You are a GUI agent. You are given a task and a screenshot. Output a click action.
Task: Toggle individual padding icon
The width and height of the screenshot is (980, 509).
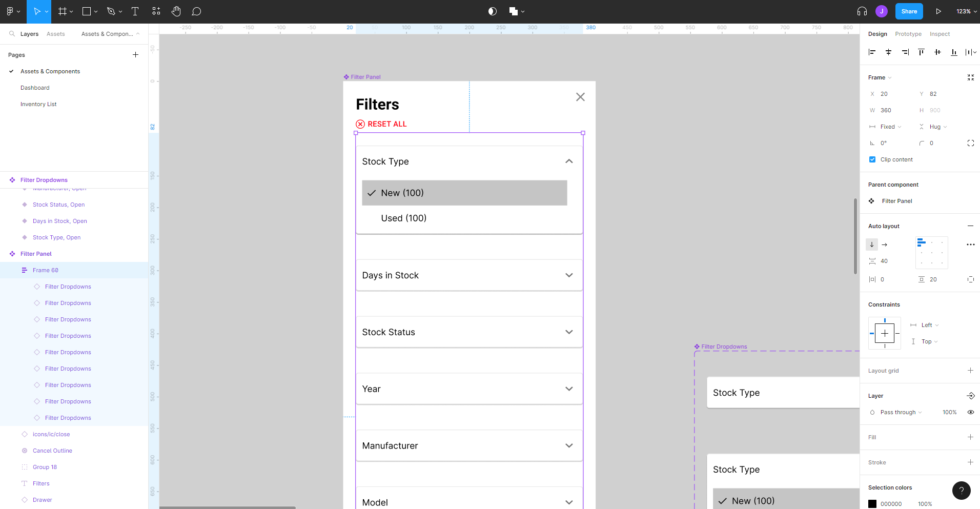[970, 279]
